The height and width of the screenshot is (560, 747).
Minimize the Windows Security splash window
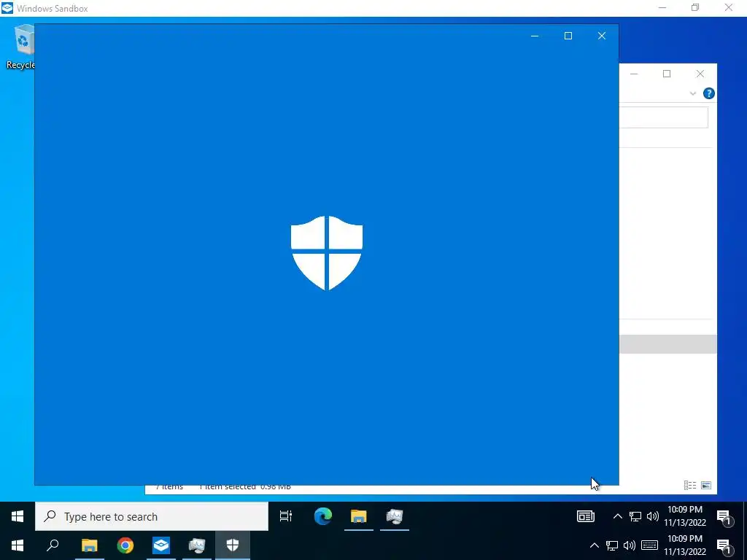tap(535, 36)
